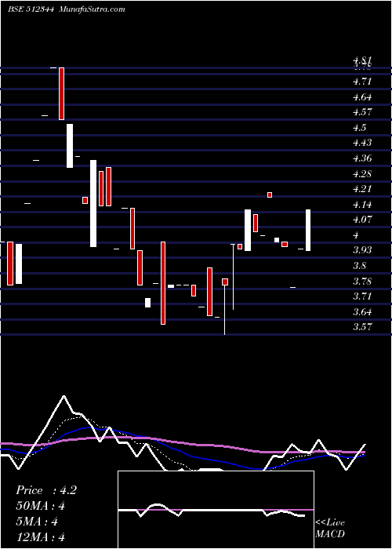Viewport: 392px width, 549px height.
Task: Click the MunafaSutra.com site label
Action: [93, 9]
